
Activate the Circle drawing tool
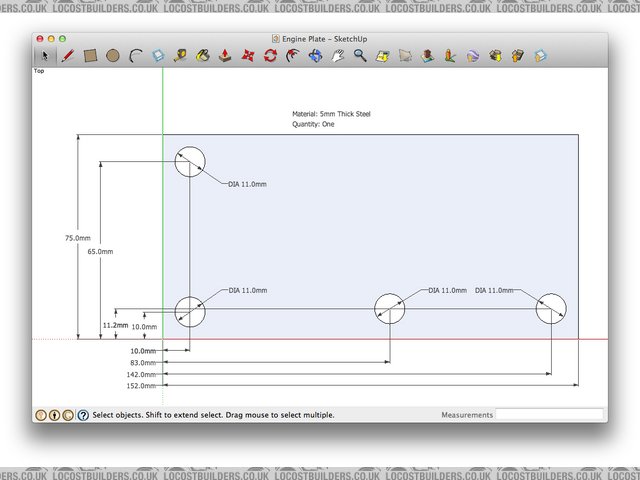click(112, 56)
